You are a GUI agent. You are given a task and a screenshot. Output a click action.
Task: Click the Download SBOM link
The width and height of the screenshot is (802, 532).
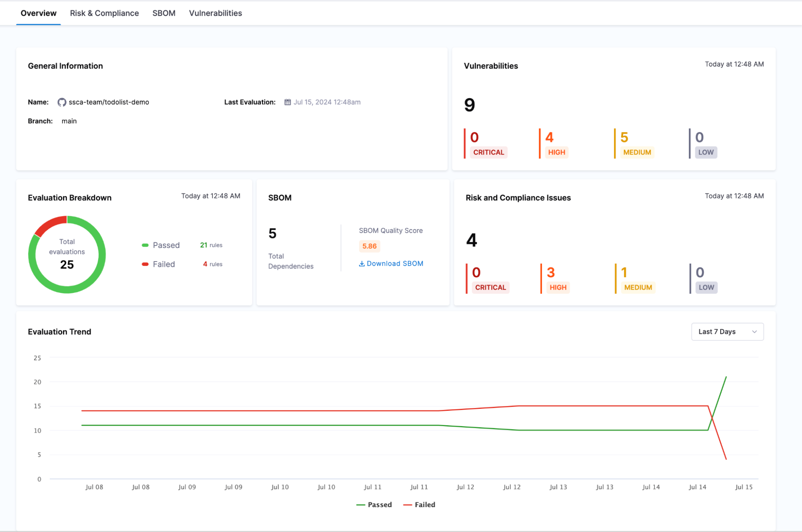coord(395,264)
